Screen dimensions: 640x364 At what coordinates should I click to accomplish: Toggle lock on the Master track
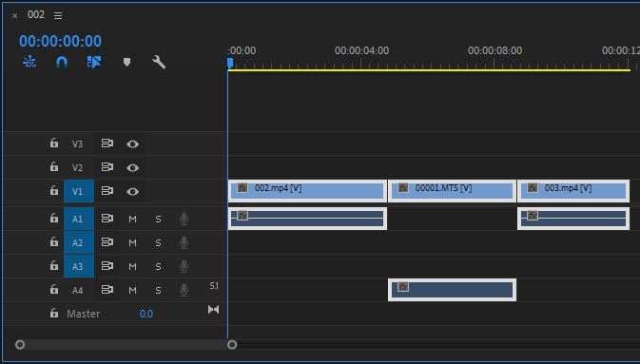[54, 313]
